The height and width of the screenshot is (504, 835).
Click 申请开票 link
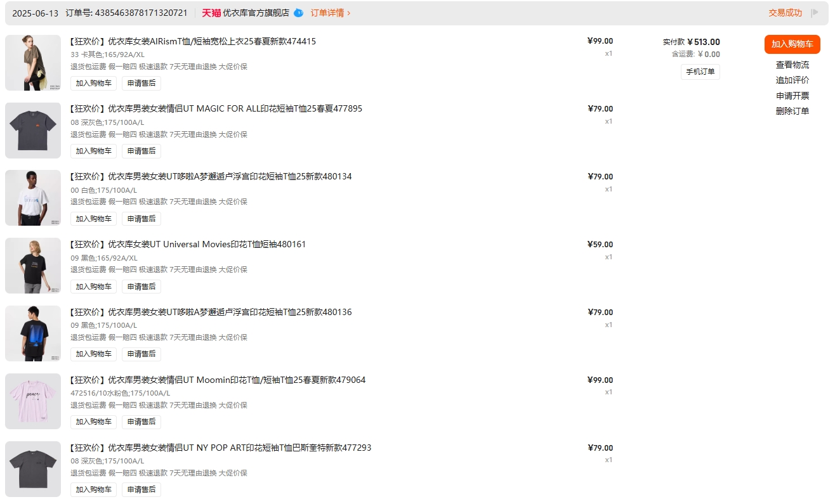(792, 96)
